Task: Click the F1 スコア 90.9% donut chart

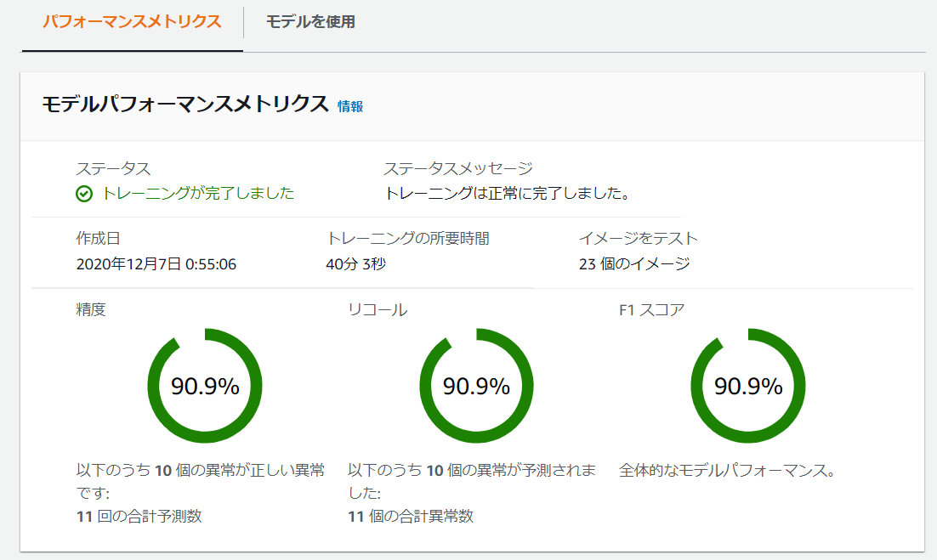Action: [x=748, y=386]
